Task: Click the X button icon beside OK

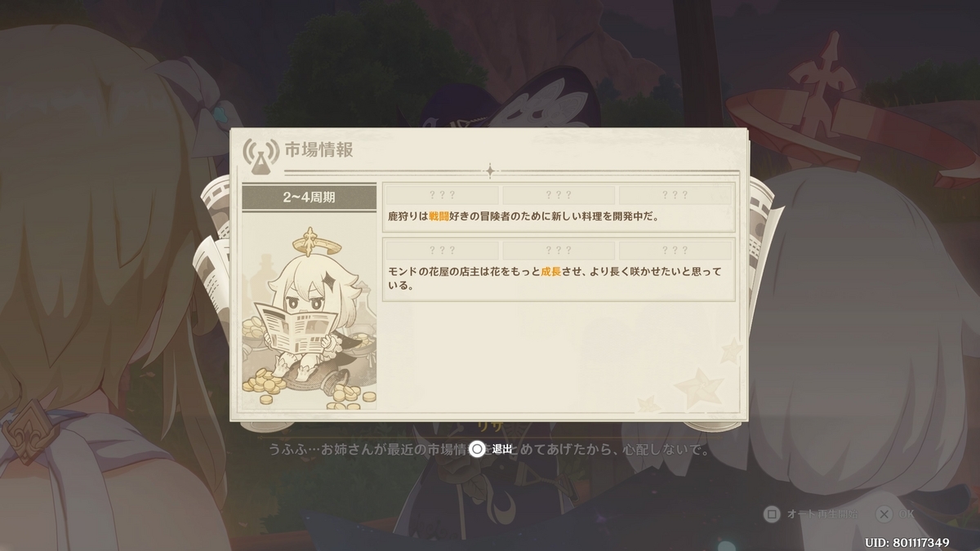Action: tap(883, 514)
